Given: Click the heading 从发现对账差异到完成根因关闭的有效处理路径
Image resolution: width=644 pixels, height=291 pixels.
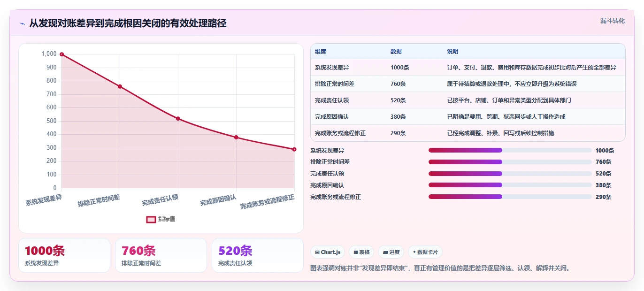Looking at the screenshot, I should 128,23.
